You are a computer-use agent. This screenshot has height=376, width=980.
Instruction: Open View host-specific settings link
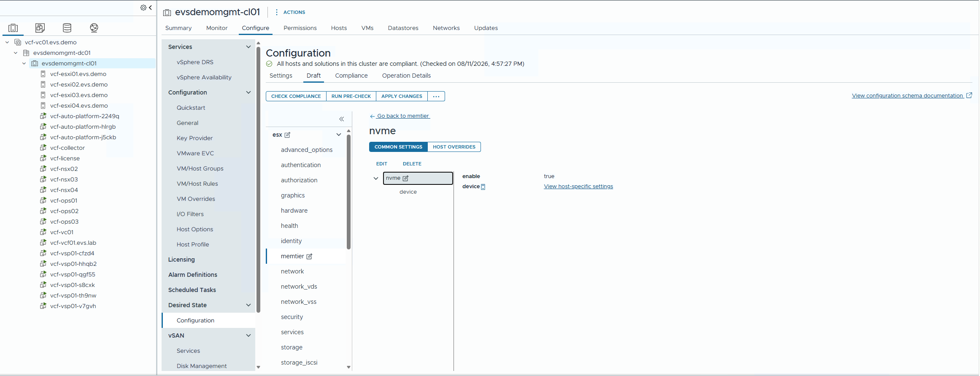(x=578, y=187)
